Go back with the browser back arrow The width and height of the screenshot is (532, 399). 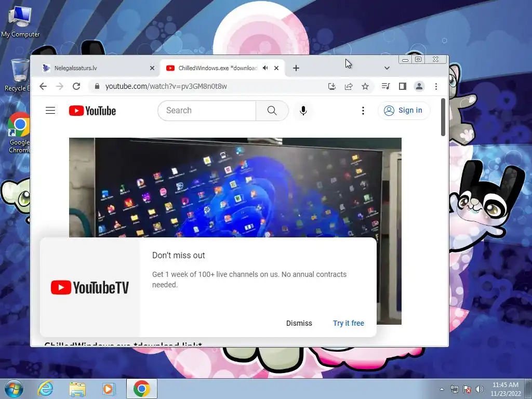coord(43,86)
